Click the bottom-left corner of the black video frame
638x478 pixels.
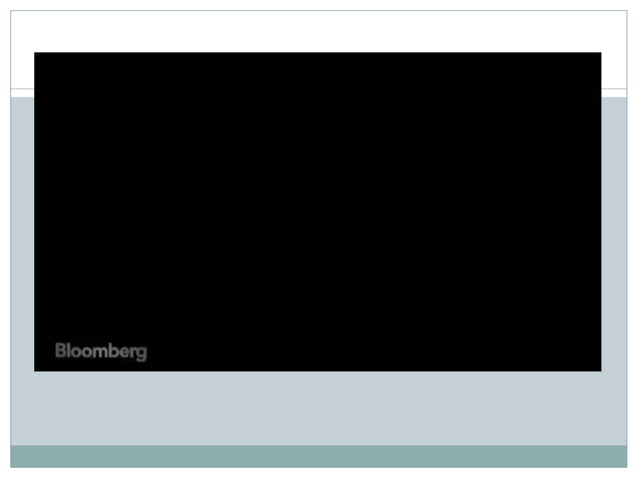tap(35, 371)
